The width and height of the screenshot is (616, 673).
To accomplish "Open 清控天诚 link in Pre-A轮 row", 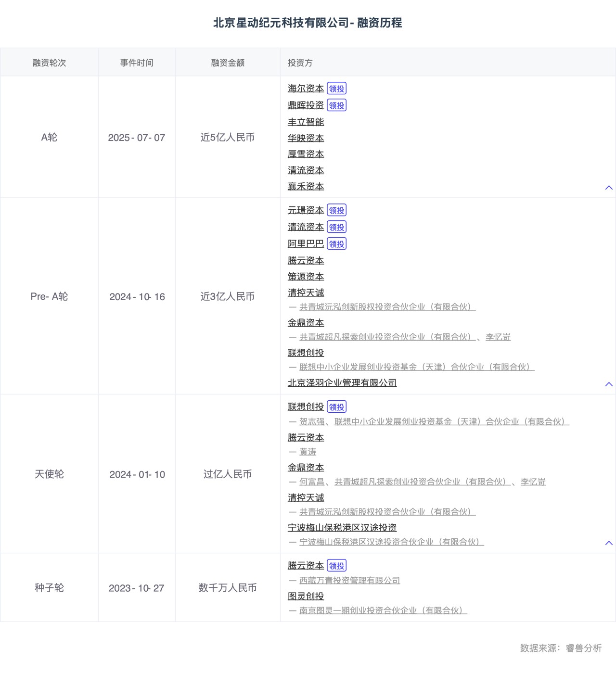I will (x=306, y=292).
